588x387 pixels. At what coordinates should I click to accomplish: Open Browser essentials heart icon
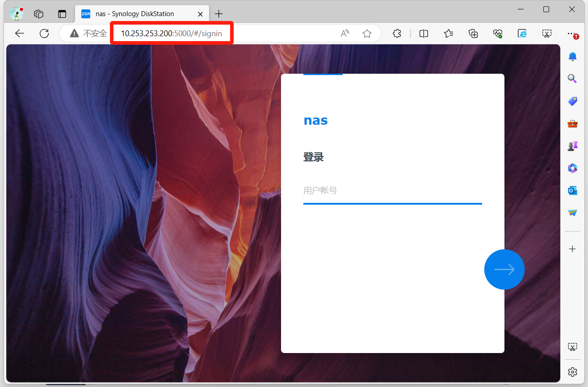point(498,34)
